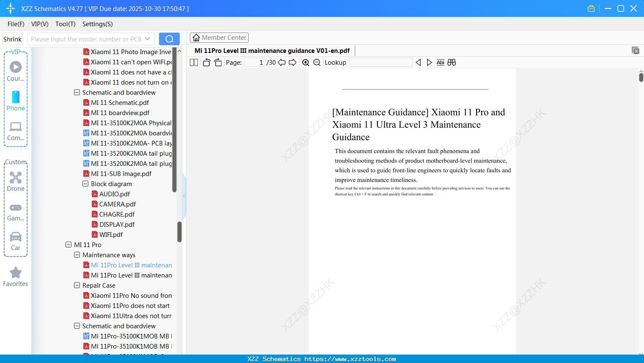Open the Car category
This screenshot has height=363, width=644.
(x=16, y=241)
